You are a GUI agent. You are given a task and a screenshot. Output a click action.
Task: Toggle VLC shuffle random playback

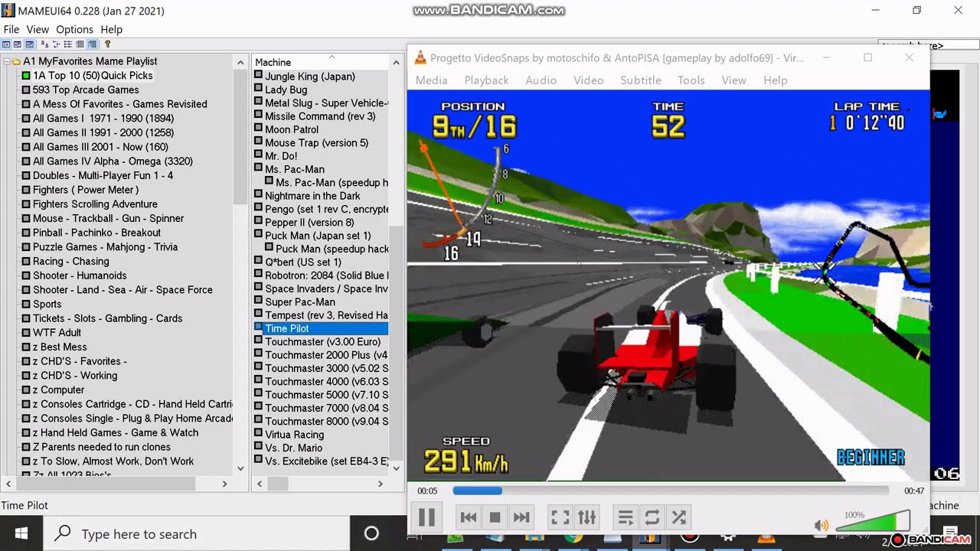pos(679,517)
